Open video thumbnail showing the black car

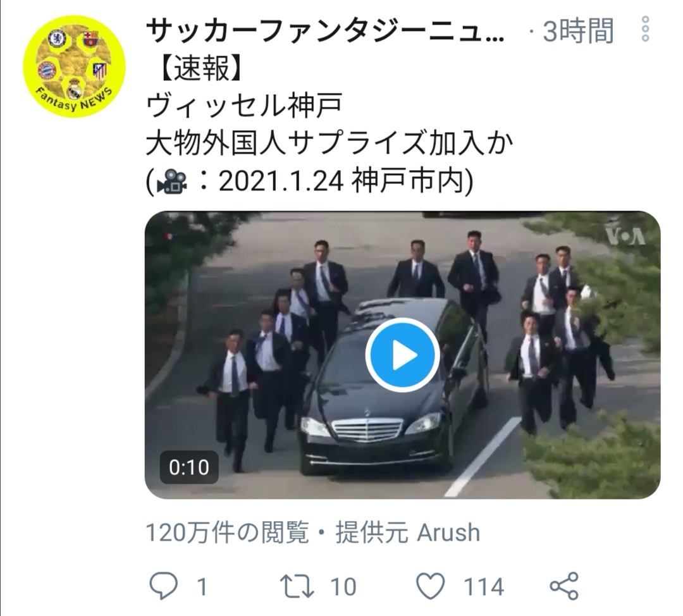point(402,355)
